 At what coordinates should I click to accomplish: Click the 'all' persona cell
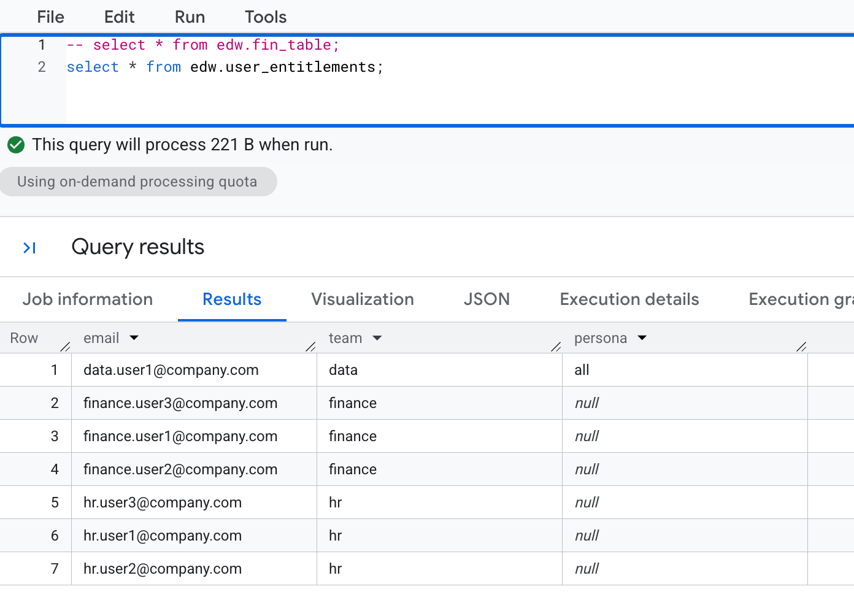point(685,370)
